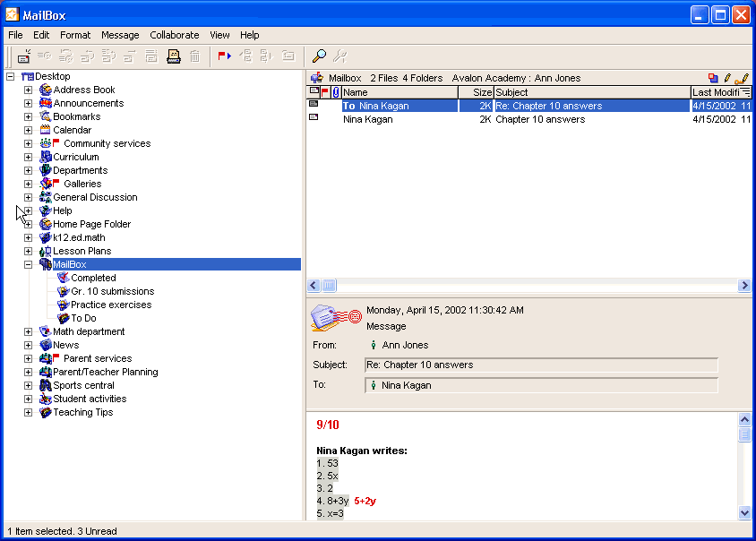Expand the Curriculum folder node
The width and height of the screenshot is (756, 541).
(x=28, y=157)
